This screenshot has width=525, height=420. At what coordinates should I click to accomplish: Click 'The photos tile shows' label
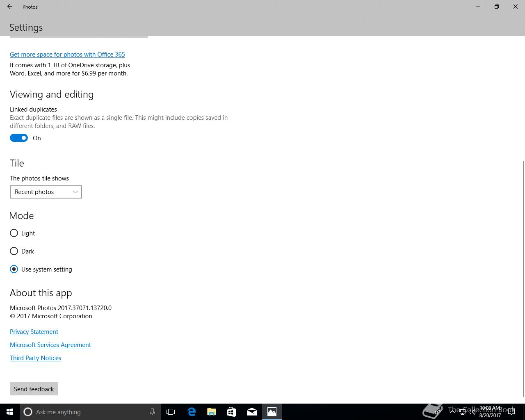pos(39,178)
